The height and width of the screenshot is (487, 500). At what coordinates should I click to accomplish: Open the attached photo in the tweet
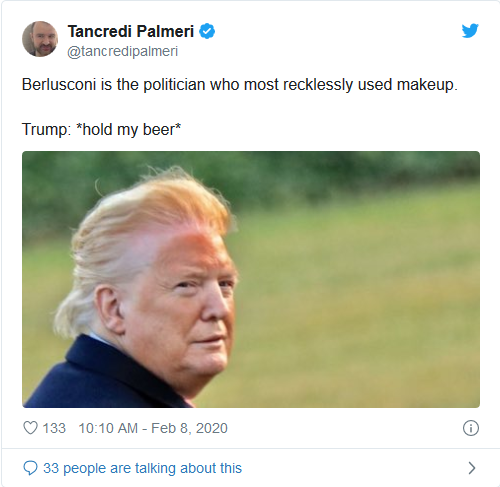(x=251, y=279)
